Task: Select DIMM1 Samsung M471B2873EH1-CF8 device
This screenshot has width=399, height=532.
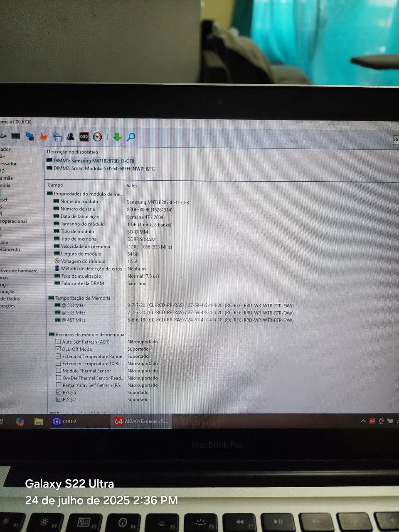Action: click(x=94, y=161)
